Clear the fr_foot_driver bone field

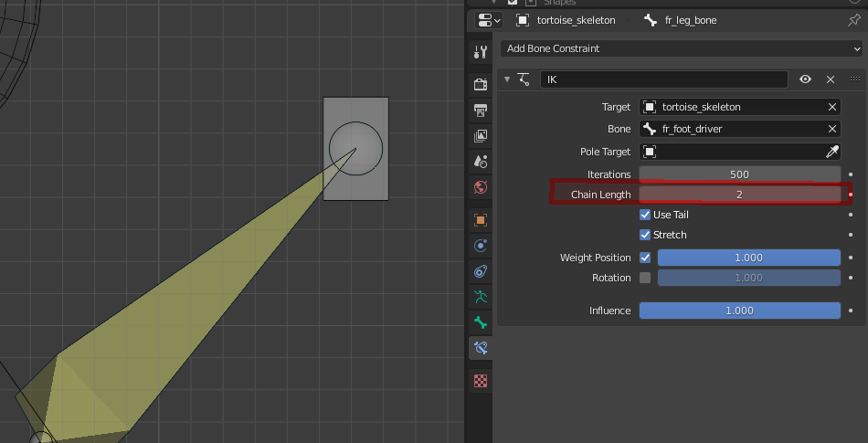831,129
